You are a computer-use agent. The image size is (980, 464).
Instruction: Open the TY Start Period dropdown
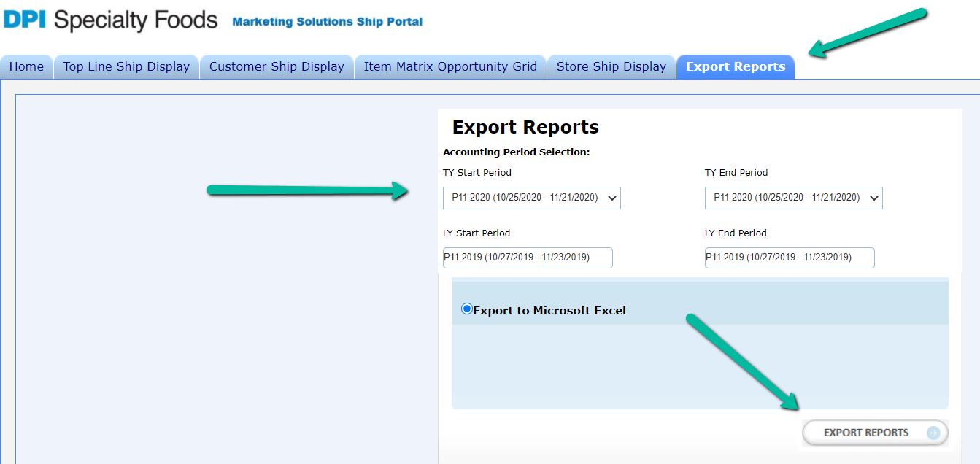coord(531,198)
